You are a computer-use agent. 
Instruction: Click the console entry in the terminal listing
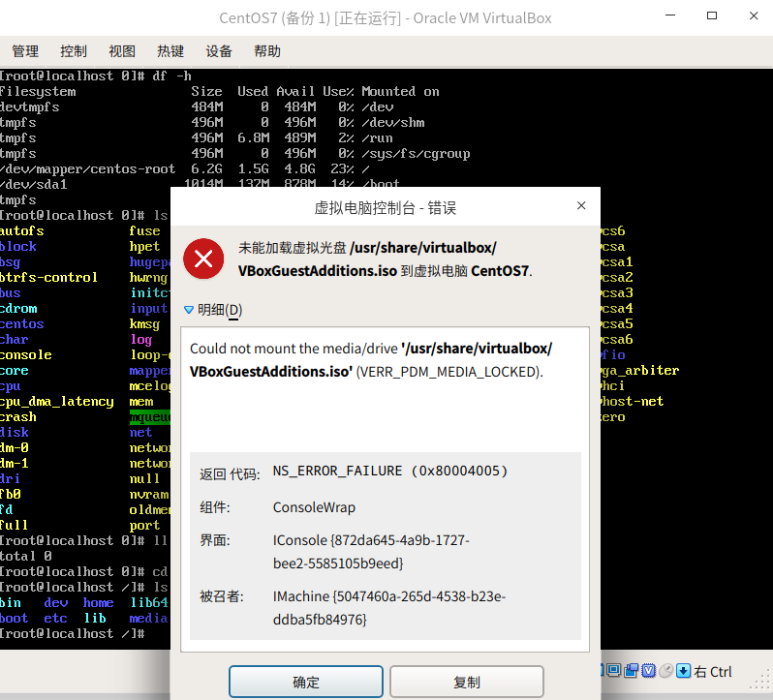(25, 354)
